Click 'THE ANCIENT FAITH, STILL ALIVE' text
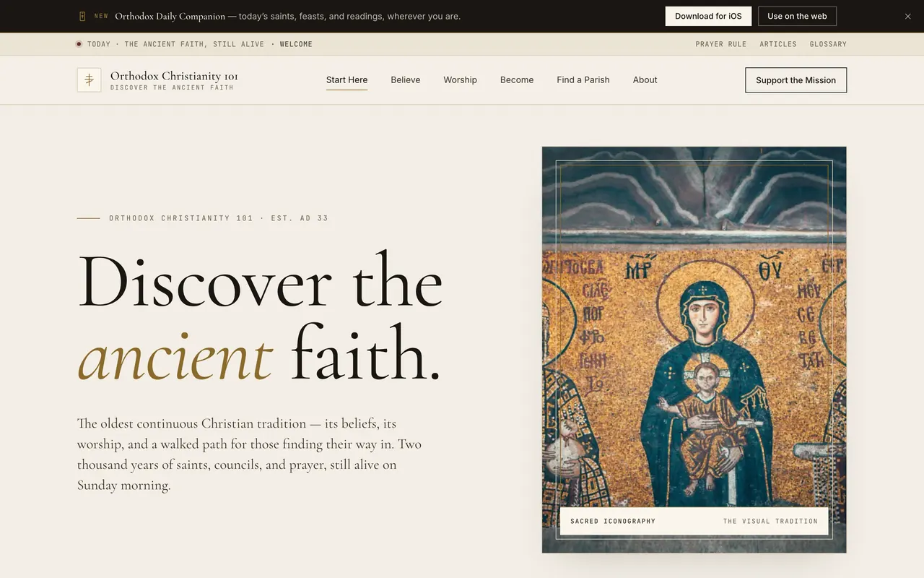 coord(194,44)
